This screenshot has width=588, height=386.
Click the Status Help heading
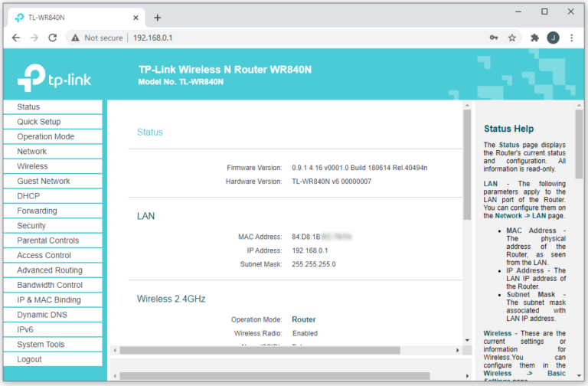(x=508, y=129)
